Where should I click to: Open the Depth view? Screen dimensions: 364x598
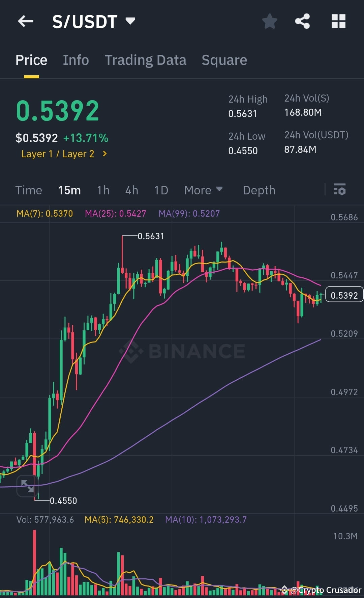click(259, 190)
